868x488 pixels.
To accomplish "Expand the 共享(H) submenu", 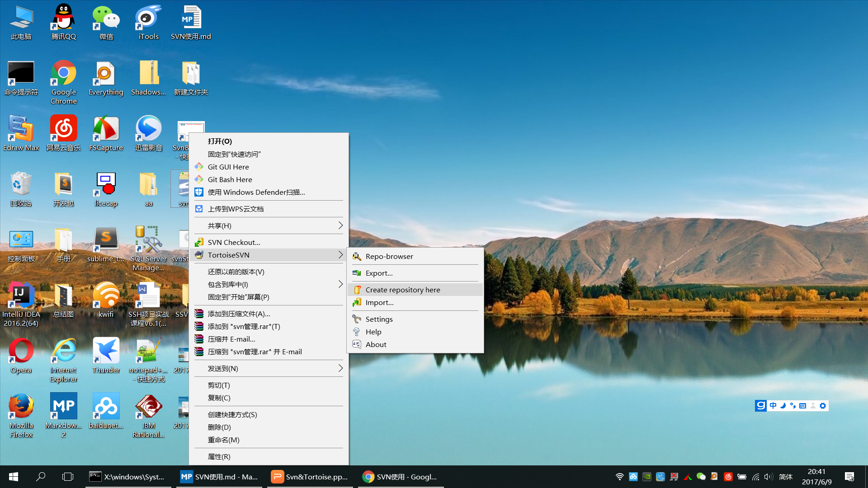I will 269,225.
